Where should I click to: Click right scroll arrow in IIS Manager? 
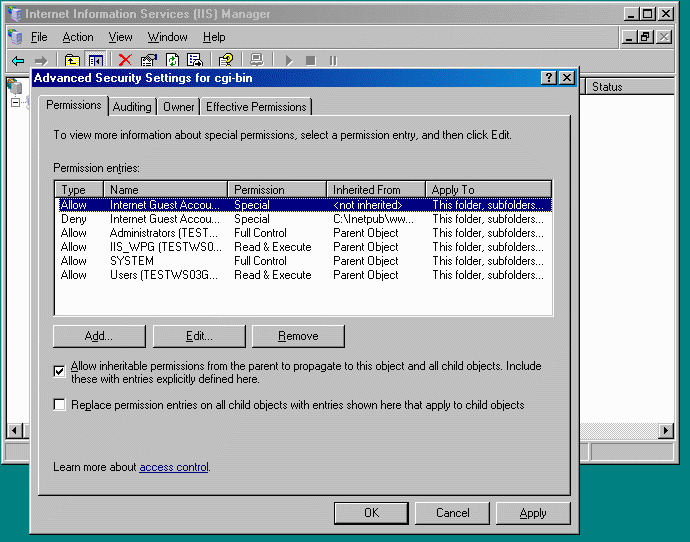[x=666, y=430]
